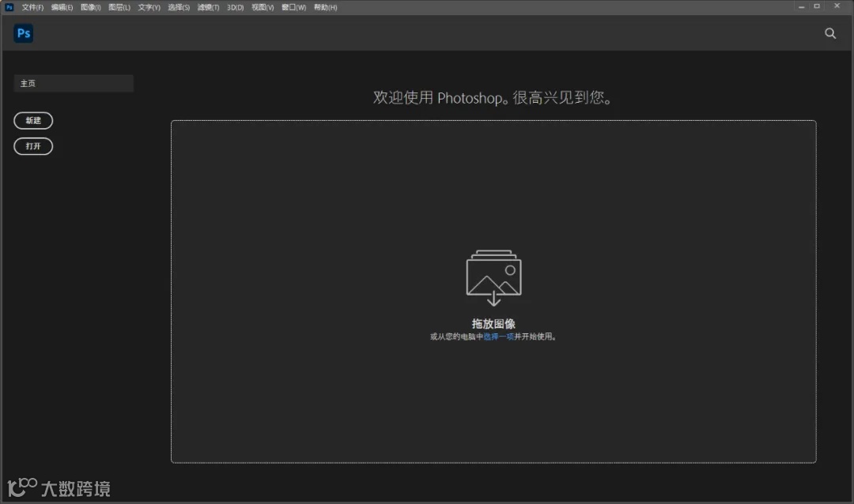Open the 编辑(E) menu
Image resolution: width=854 pixels, height=504 pixels.
pos(62,8)
